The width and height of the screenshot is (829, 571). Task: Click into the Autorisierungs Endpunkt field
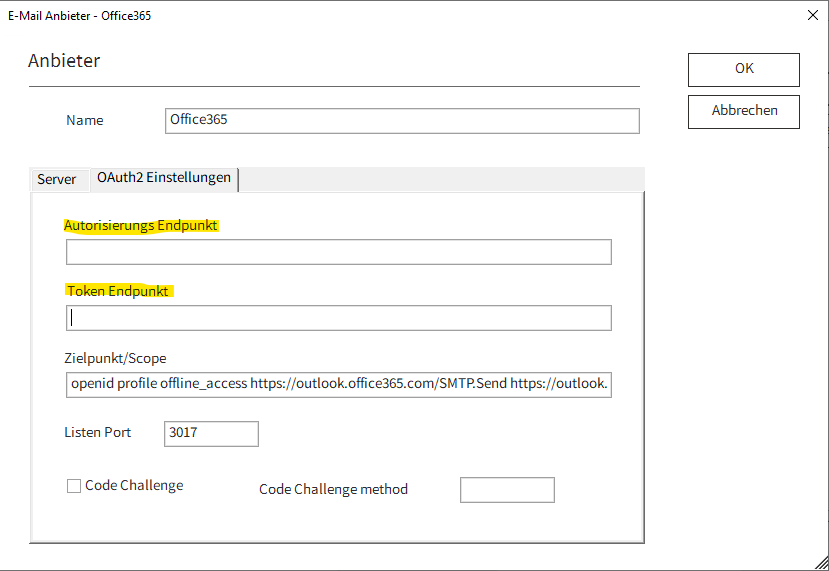(x=338, y=252)
